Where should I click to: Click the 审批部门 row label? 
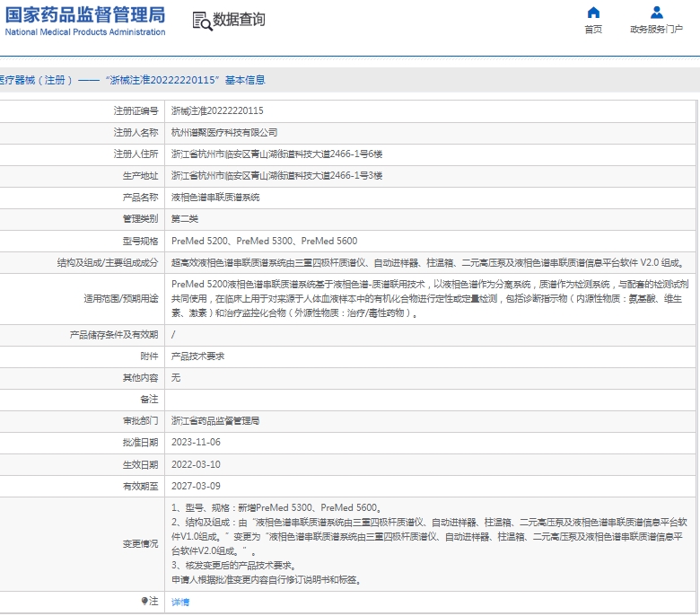140,421
